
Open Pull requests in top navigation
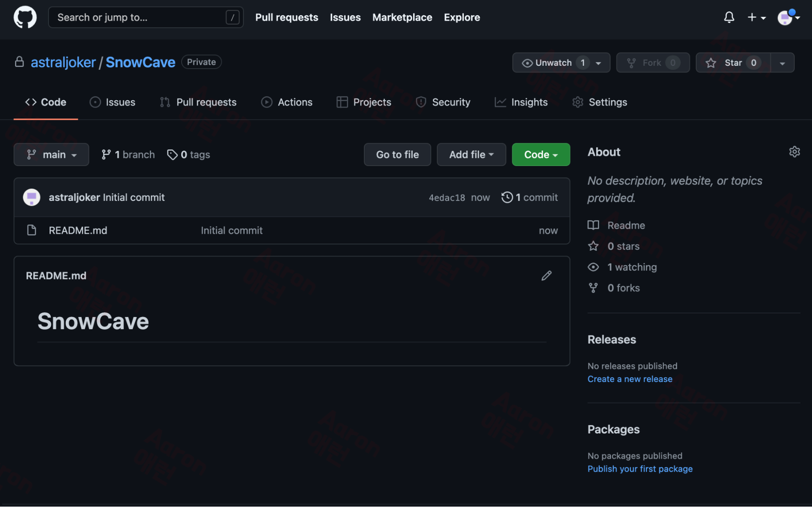click(286, 17)
